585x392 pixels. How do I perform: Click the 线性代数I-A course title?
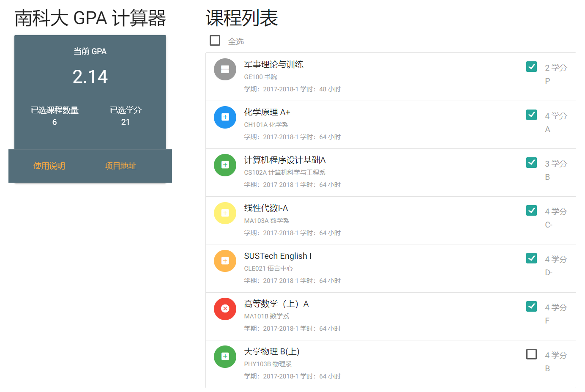click(266, 208)
